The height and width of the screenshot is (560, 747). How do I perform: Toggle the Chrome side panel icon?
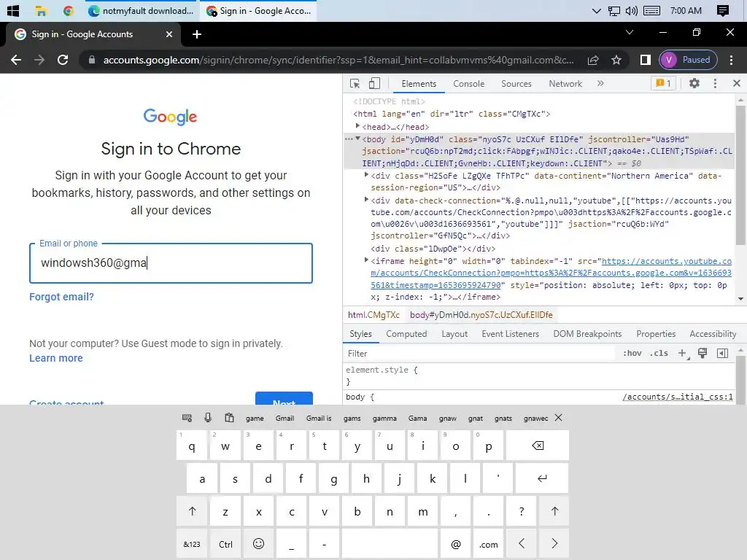645,60
